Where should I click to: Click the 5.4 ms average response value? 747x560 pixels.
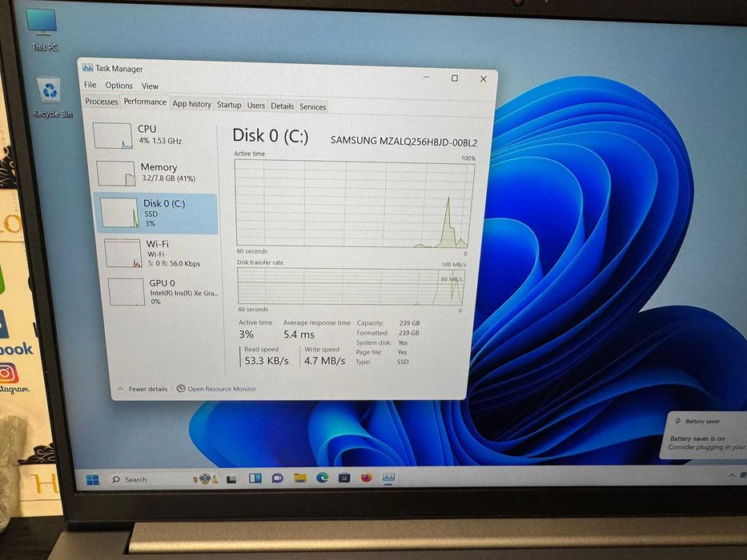click(299, 334)
